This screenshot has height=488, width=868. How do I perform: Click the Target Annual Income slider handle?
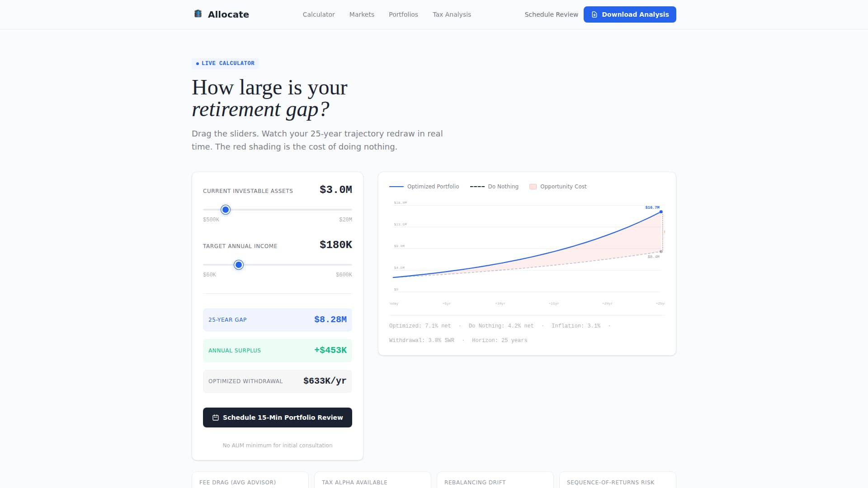pyautogui.click(x=239, y=265)
